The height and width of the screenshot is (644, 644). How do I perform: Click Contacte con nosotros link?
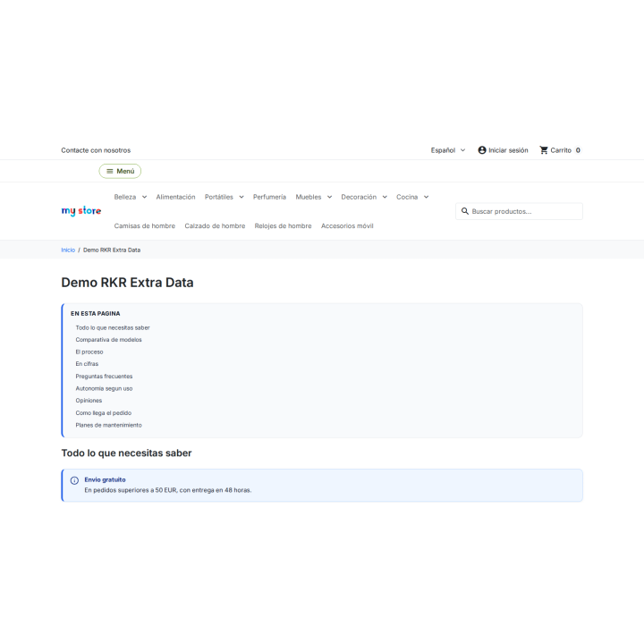tap(96, 150)
